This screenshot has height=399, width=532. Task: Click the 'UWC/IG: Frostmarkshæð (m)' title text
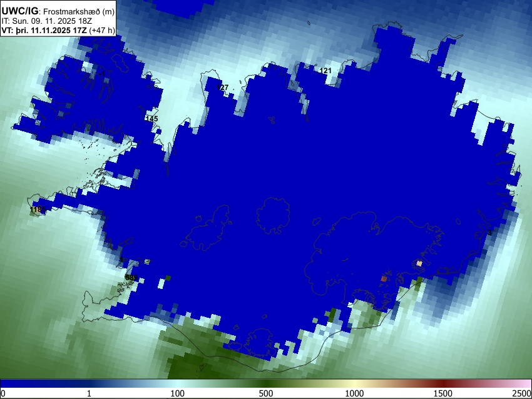(58, 11)
